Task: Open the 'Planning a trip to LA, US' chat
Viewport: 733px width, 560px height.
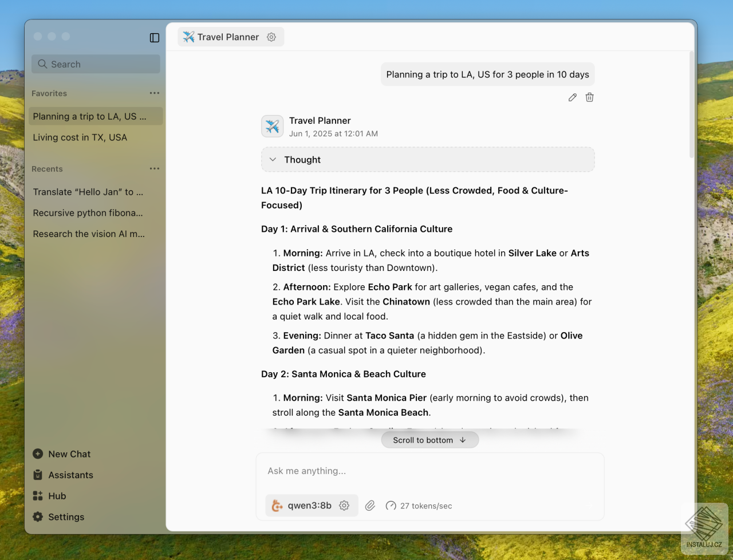Action: (x=96, y=116)
